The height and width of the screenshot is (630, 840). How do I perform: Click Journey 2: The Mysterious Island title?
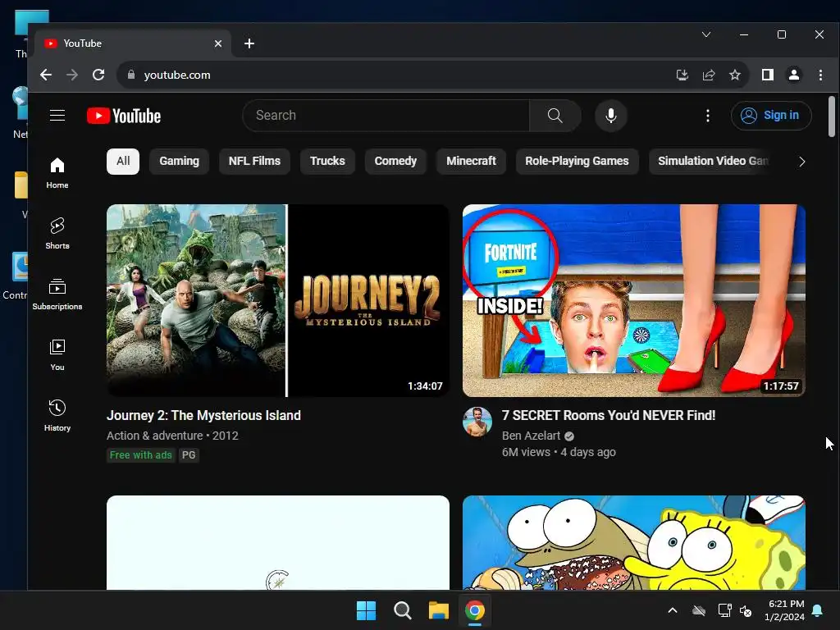click(x=203, y=416)
